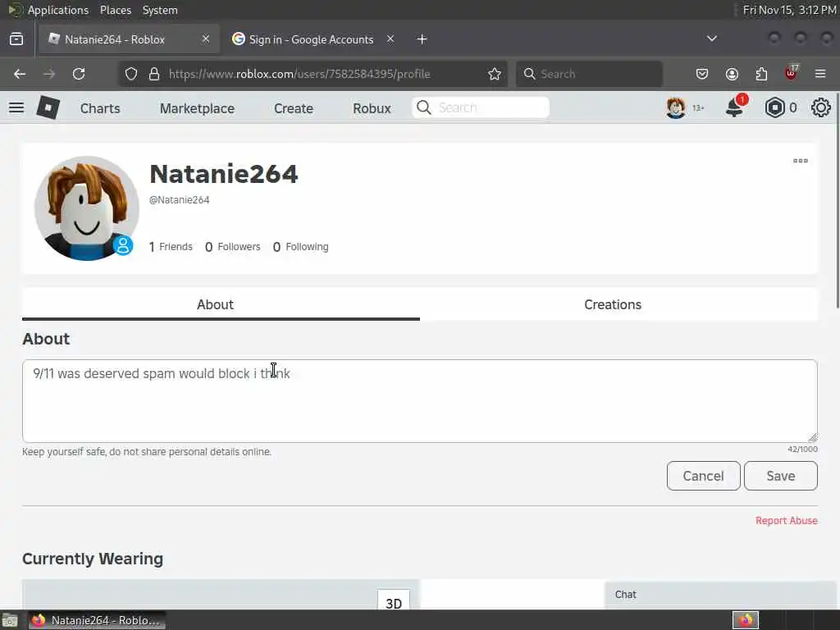Image resolution: width=840 pixels, height=630 pixels.
Task: Click the date and time clock
Action: 789,10
